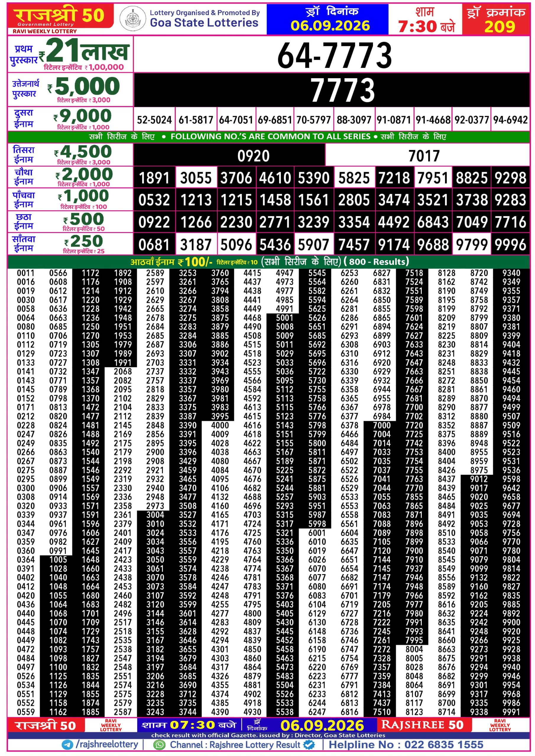The image size is (535, 756).
Task: Select fourth prize number 1891
Action: pos(154,178)
